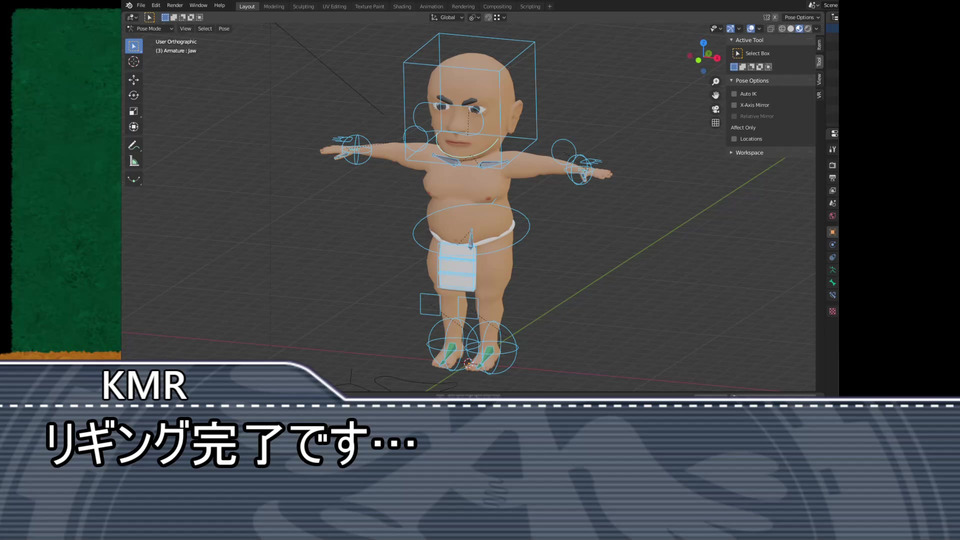
Task: Select the Transform tool
Action: [x=133, y=127]
